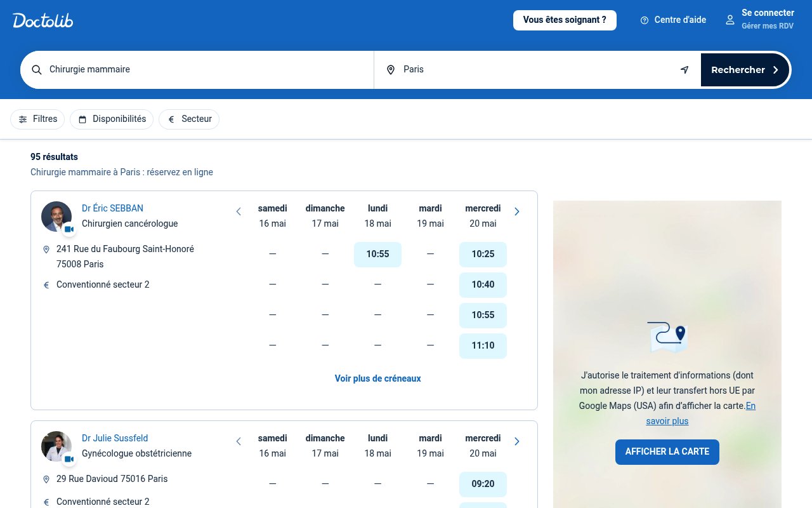Click 241 Rue du Faubourg Saint-Honoré address
Screen dimensions: 812x508
tap(125, 257)
